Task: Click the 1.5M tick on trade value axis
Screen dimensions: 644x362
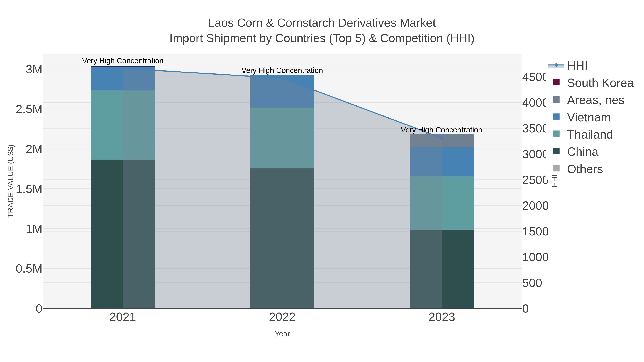Action: coord(29,189)
